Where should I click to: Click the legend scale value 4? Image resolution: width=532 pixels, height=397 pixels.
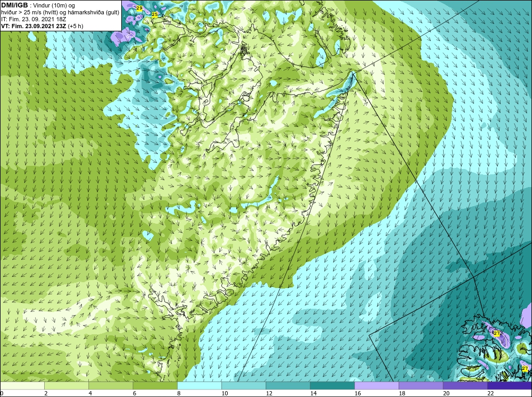pyautogui.click(x=90, y=393)
